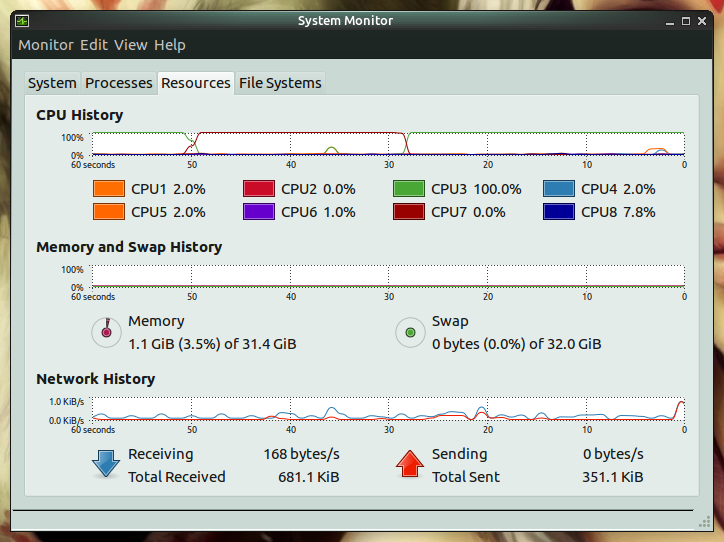Open the CPU3 green color swatch
Viewport: 724px width, 542px height.
pos(409,189)
